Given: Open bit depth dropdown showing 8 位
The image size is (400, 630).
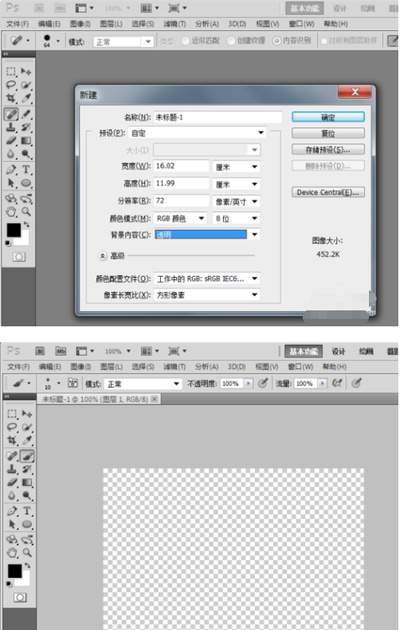Looking at the screenshot, I should 236,219.
